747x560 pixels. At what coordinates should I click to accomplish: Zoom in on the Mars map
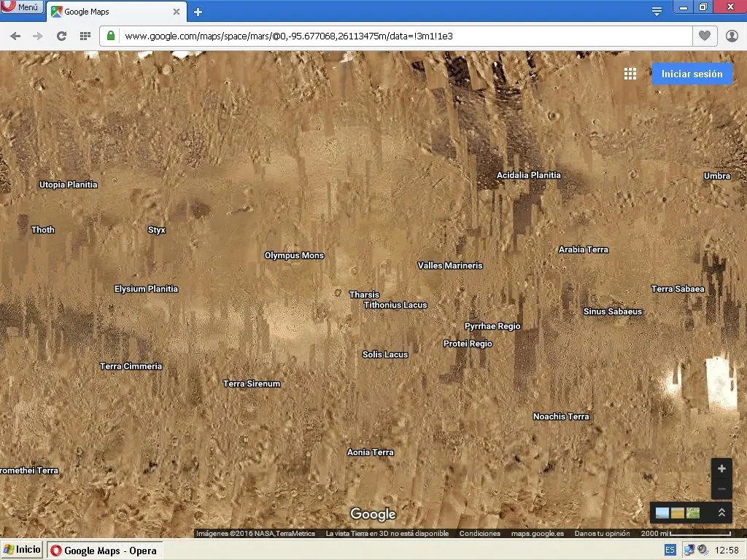(x=721, y=469)
